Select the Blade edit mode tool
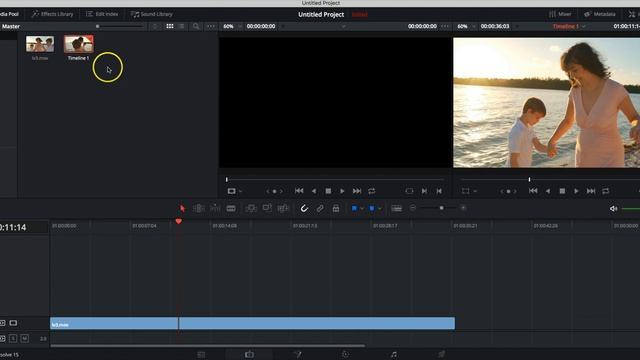Image resolution: width=640 pixels, height=360 pixels. pyautogui.click(x=231, y=208)
